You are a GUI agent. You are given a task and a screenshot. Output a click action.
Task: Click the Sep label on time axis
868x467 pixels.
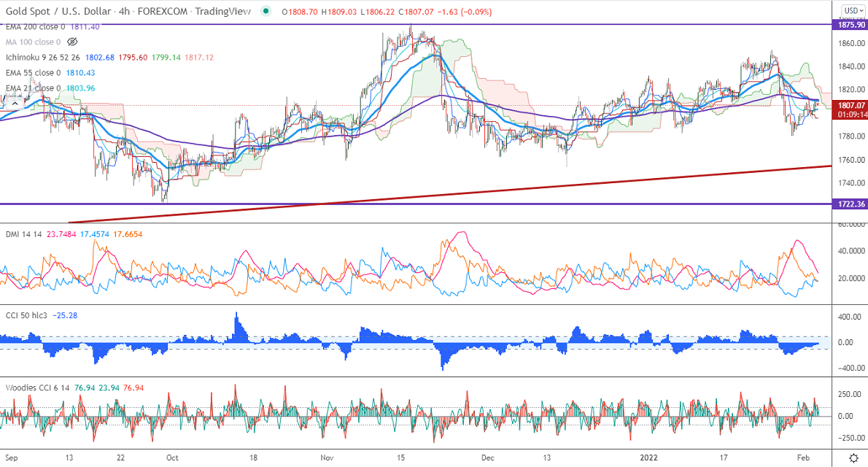12,458
